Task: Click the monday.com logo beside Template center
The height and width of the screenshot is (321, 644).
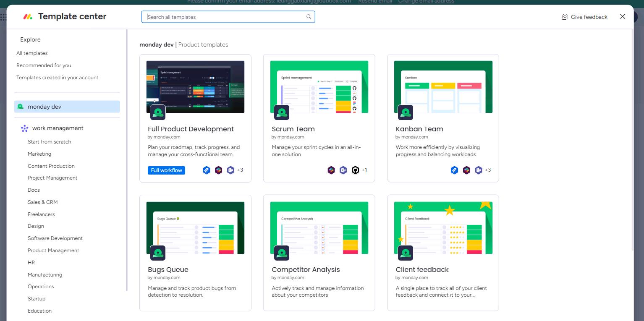Action: point(28,17)
